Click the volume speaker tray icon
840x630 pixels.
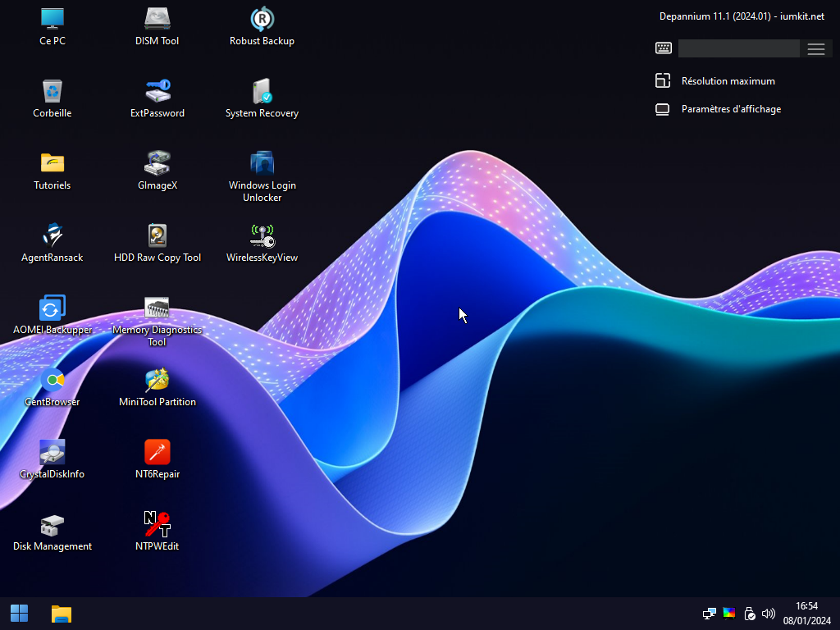pos(769,614)
